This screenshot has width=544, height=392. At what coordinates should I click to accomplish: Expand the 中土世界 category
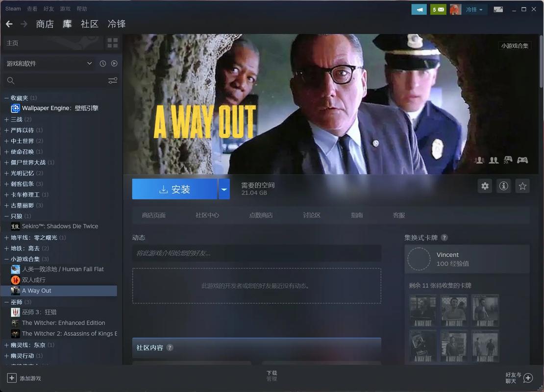point(6,141)
